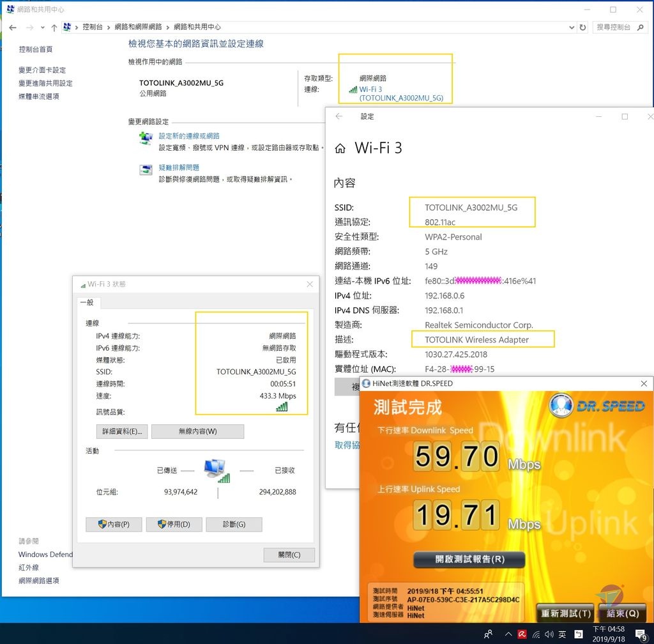Viewport: 654px width, 644px height.
Task: Click the red antivirus tray icon
Action: pyautogui.click(x=522, y=634)
